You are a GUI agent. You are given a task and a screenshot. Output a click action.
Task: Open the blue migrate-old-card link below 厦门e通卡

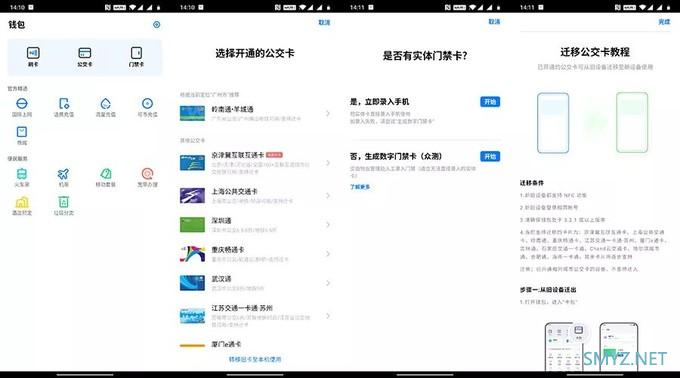tap(255, 359)
